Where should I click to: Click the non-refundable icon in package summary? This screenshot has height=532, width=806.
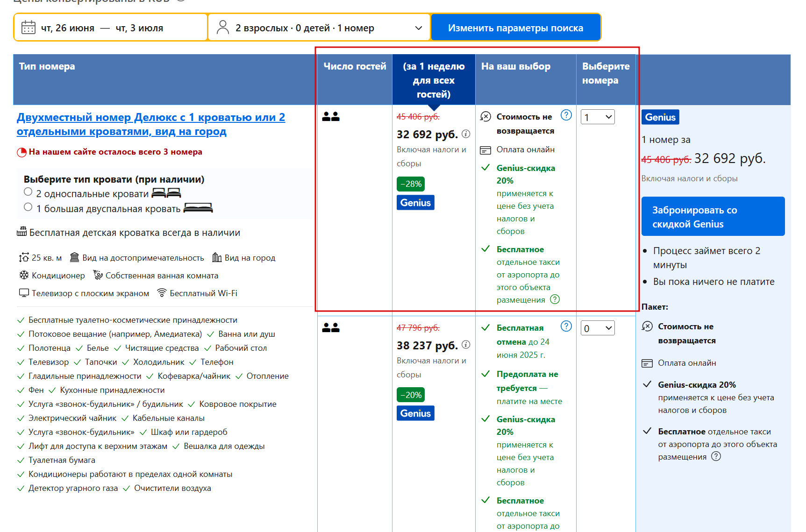647,326
